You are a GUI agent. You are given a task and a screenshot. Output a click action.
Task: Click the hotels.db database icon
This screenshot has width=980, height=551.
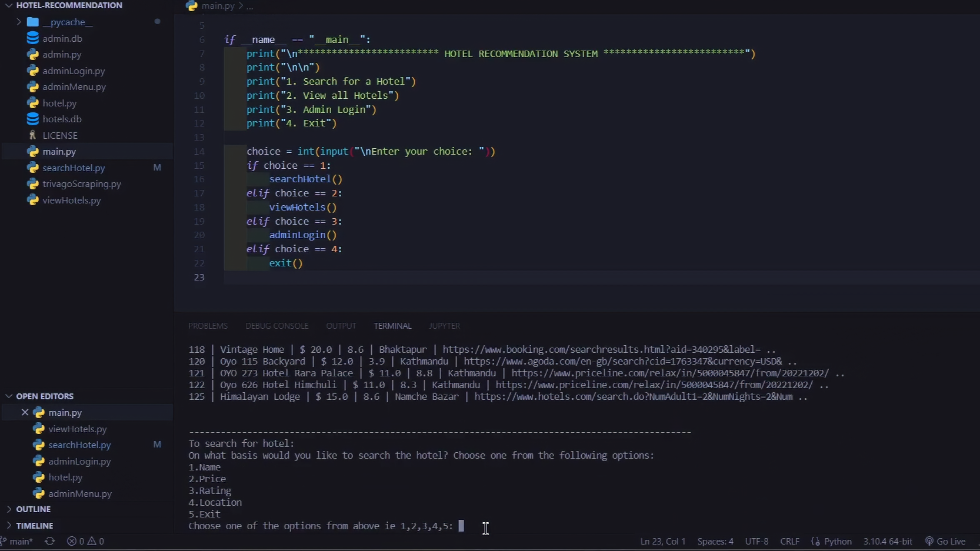[33, 119]
